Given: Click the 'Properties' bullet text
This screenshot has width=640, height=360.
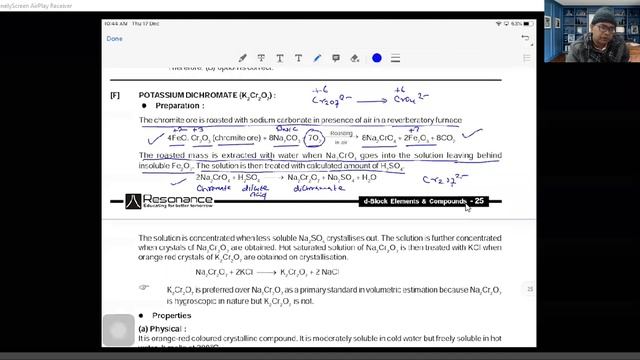Looking at the screenshot, I should pyautogui.click(x=171, y=316).
